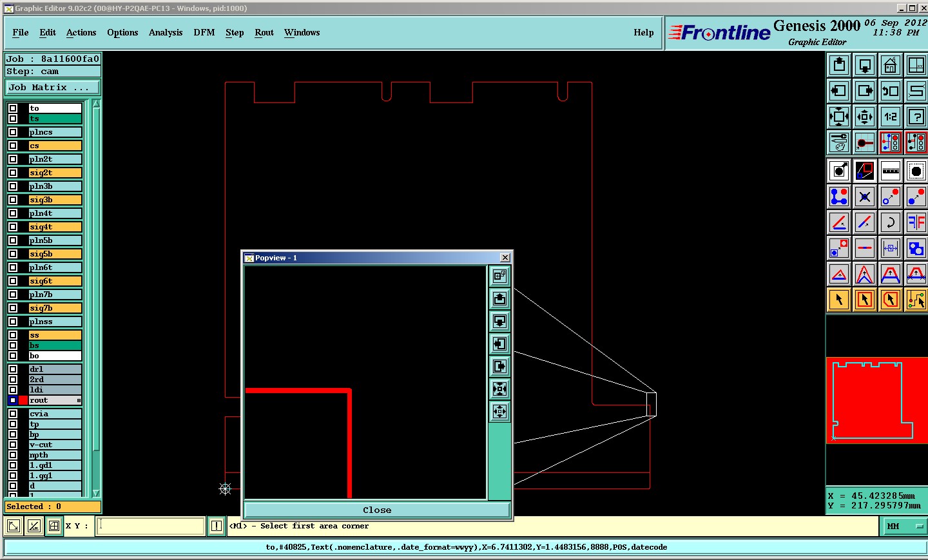Click the curved rotate arrow icon
Viewport: 928px width, 560px height.
point(891,222)
